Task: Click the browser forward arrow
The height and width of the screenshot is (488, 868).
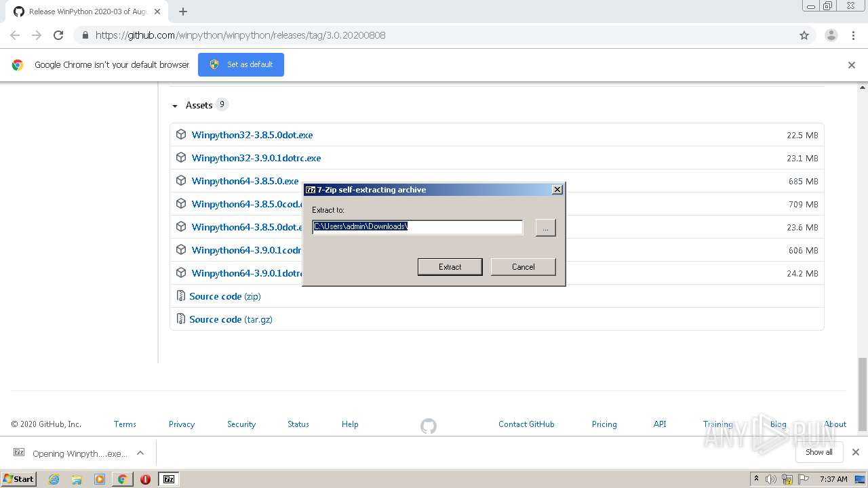Action: (x=37, y=35)
